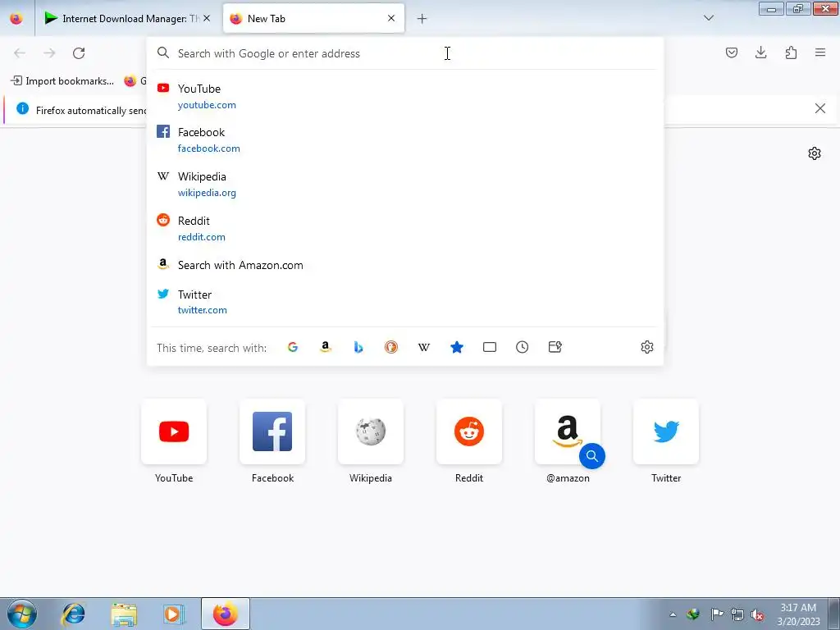The width and height of the screenshot is (840, 630).
Task: Search this time with Wikipedia
Action: 424,347
